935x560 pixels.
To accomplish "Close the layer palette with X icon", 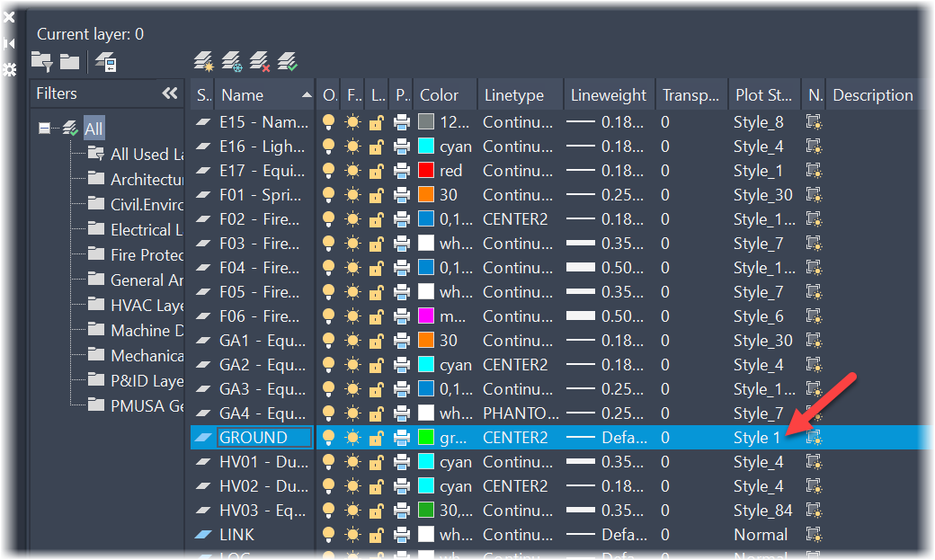I will click(9, 17).
